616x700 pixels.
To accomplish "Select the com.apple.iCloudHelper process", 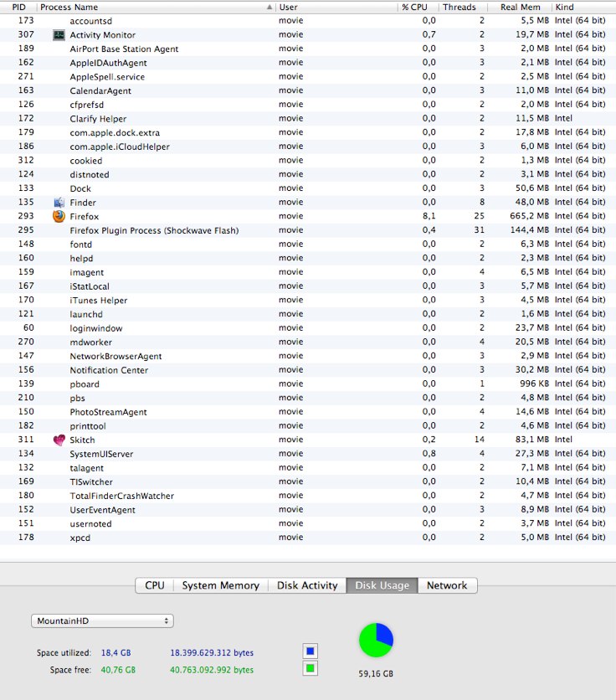I will [308, 147].
